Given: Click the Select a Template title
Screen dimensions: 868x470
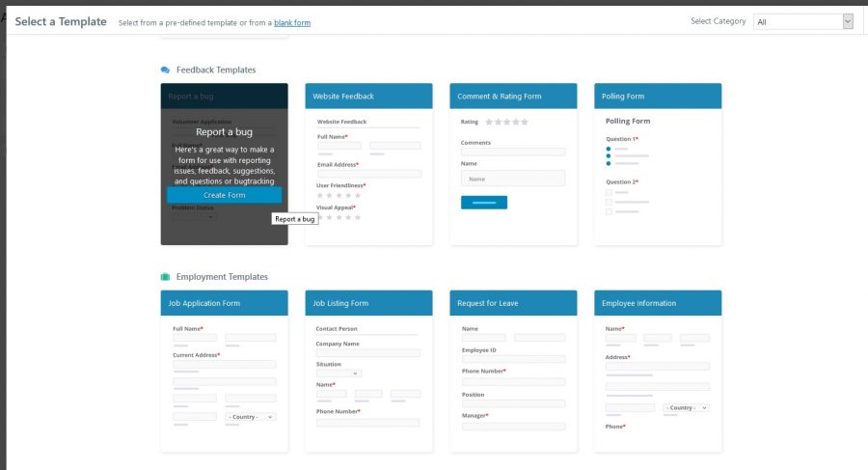Looking at the screenshot, I should [x=61, y=21].
